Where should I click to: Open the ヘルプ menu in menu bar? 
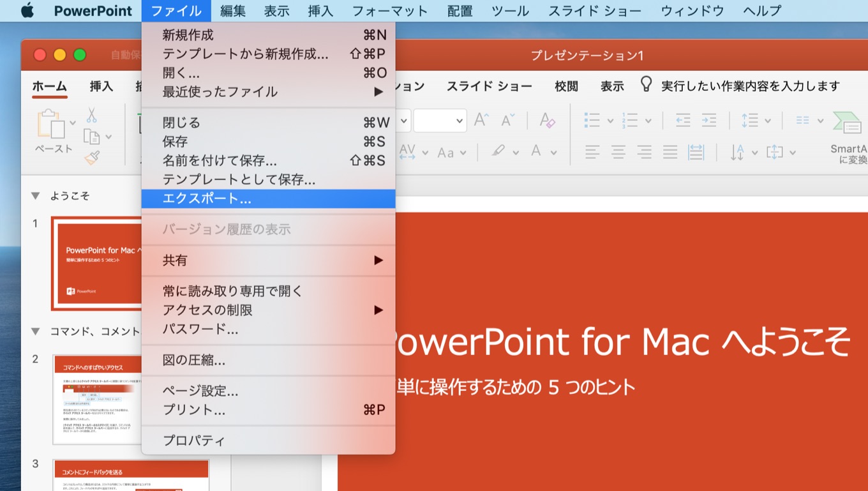[x=761, y=11]
